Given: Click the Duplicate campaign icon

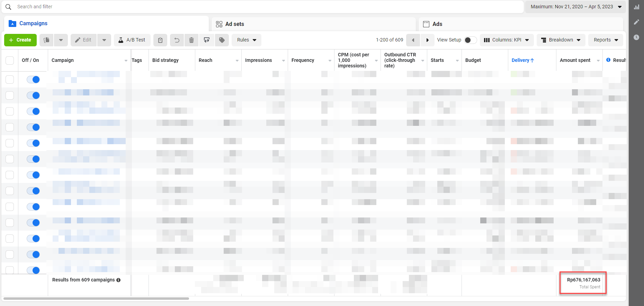Looking at the screenshot, I should (x=46, y=40).
